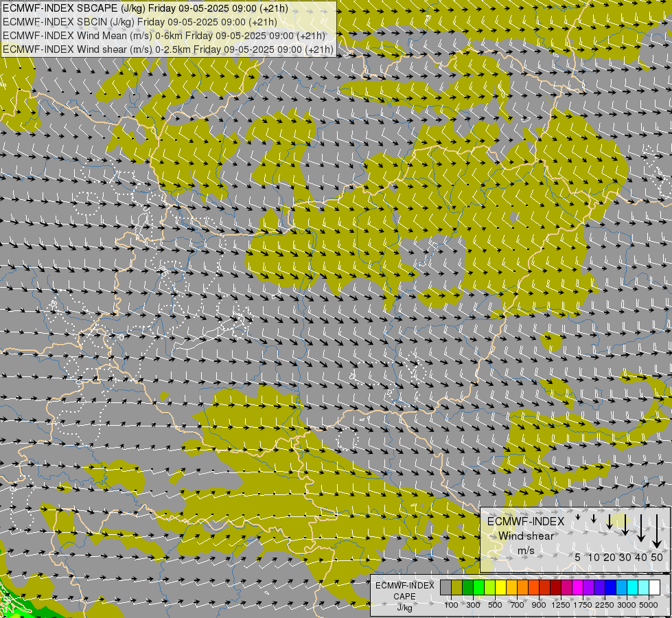Click the '50' wind shear scale number
The image size is (672, 618).
pyautogui.click(x=657, y=557)
